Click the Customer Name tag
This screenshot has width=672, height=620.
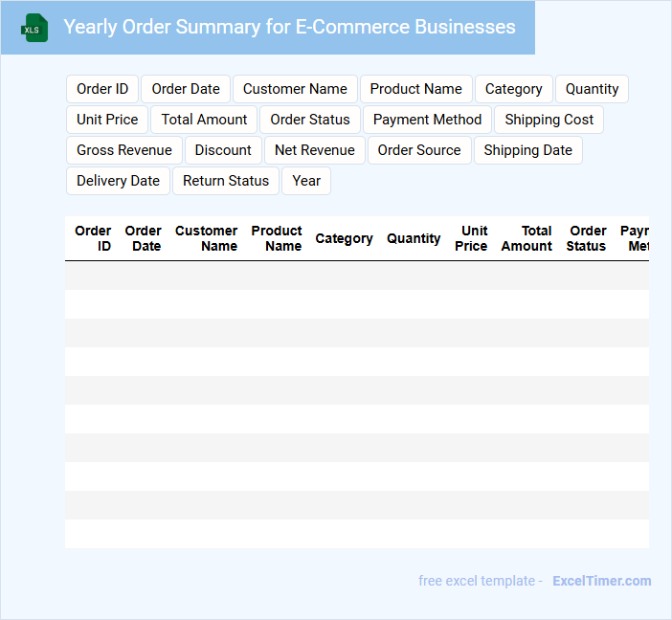click(295, 89)
